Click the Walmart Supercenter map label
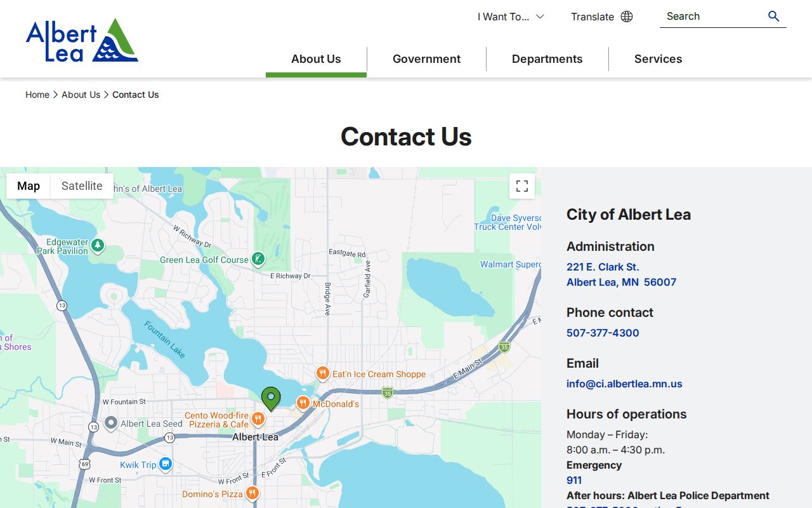 pos(510,264)
